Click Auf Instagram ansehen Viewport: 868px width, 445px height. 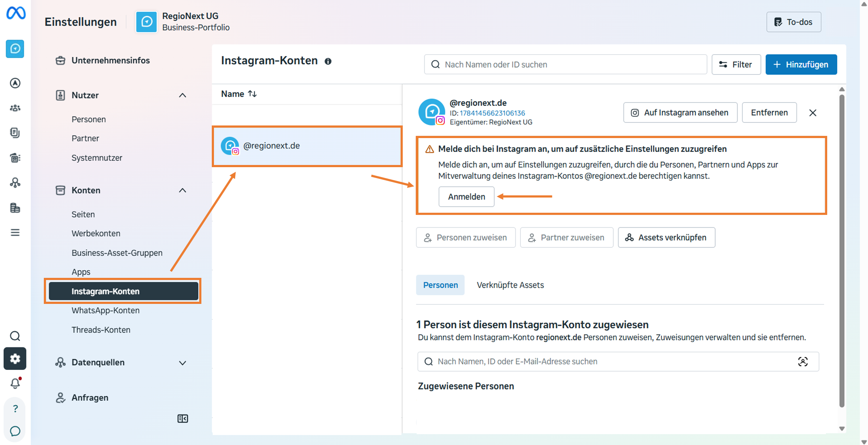[680, 112]
